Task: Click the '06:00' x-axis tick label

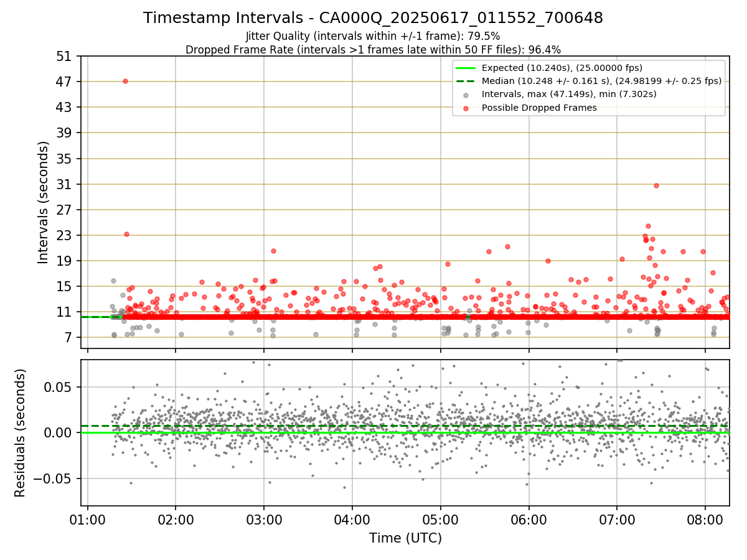Action: (529, 520)
